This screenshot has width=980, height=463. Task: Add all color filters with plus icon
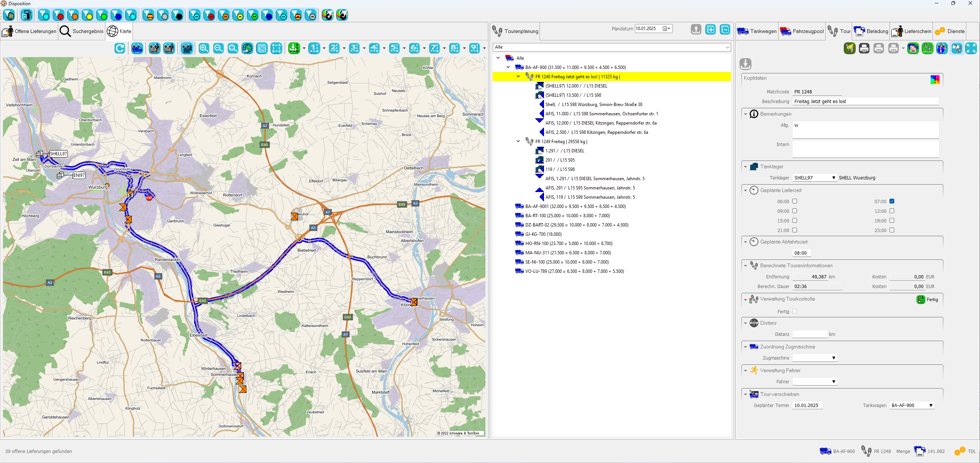[x=328, y=15]
